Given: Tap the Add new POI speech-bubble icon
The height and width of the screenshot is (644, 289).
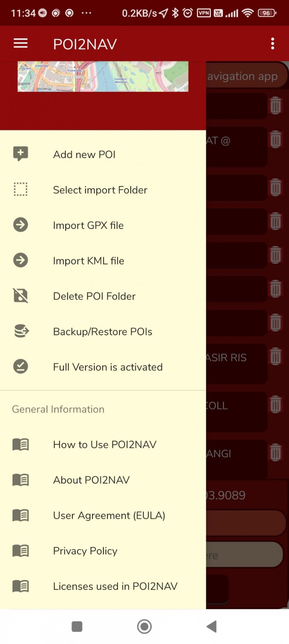Looking at the screenshot, I should [x=21, y=154].
